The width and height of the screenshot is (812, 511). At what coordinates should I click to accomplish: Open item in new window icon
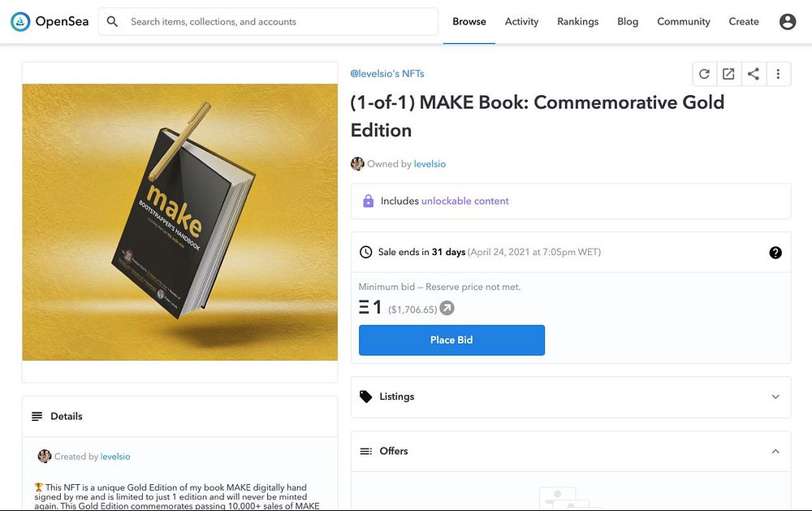728,74
